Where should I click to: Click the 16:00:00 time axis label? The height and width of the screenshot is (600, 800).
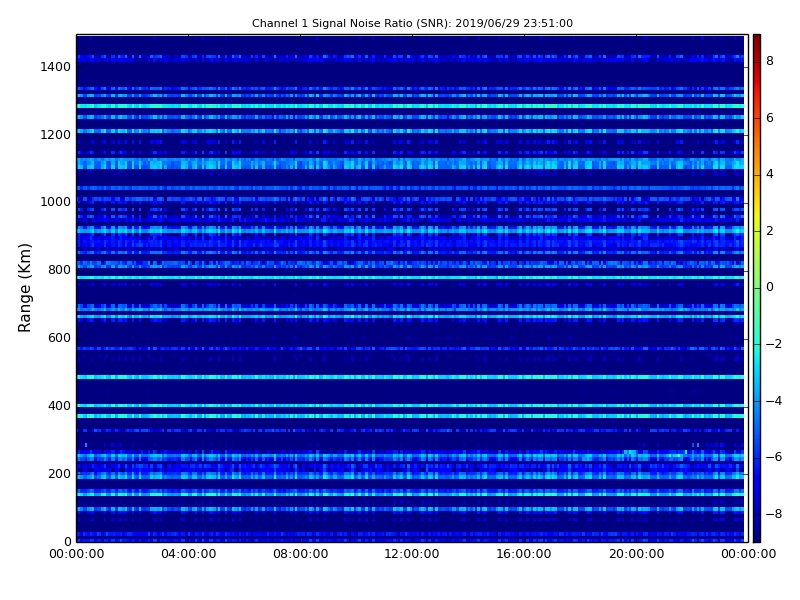point(524,554)
